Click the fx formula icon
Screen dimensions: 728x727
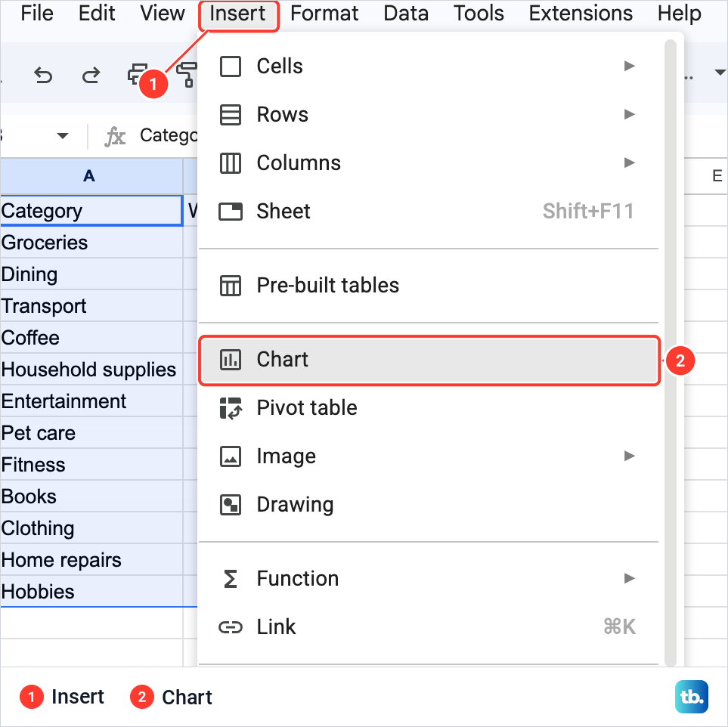[x=115, y=137]
